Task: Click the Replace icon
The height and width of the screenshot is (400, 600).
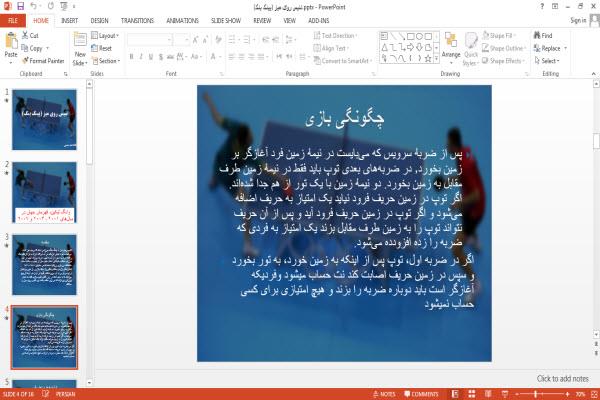Action: (x=537, y=48)
